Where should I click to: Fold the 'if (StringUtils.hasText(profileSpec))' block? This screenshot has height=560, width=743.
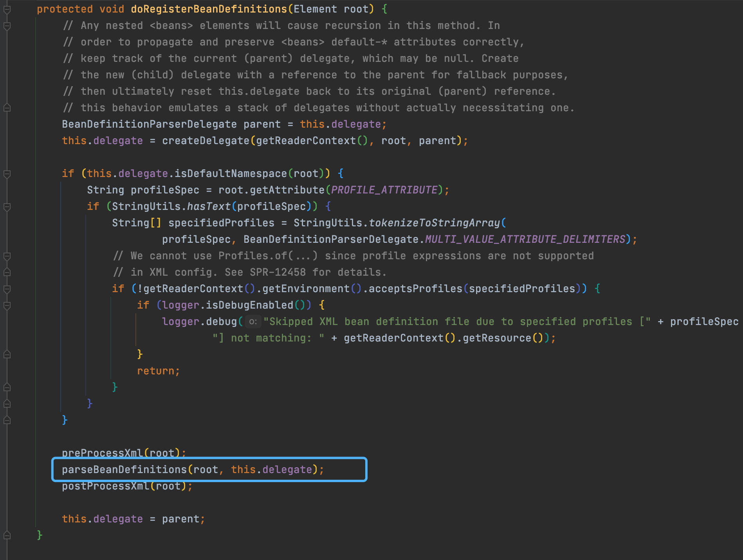click(x=7, y=206)
